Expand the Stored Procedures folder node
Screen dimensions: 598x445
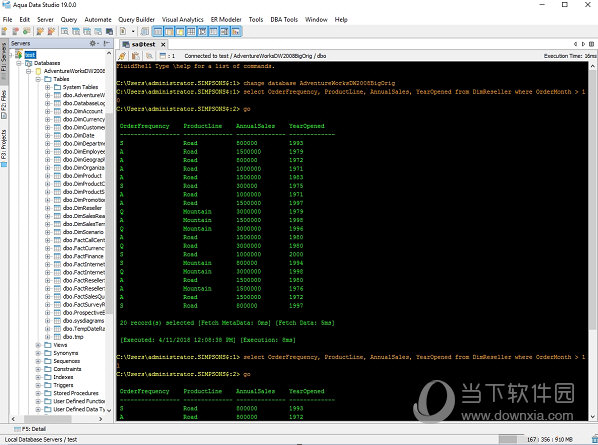click(x=38, y=393)
